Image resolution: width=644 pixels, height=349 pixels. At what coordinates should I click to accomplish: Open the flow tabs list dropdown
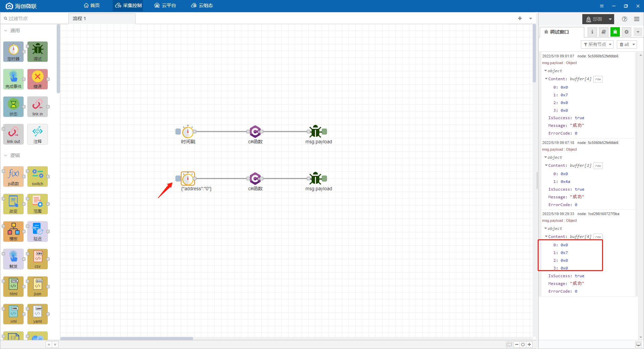[531, 18]
